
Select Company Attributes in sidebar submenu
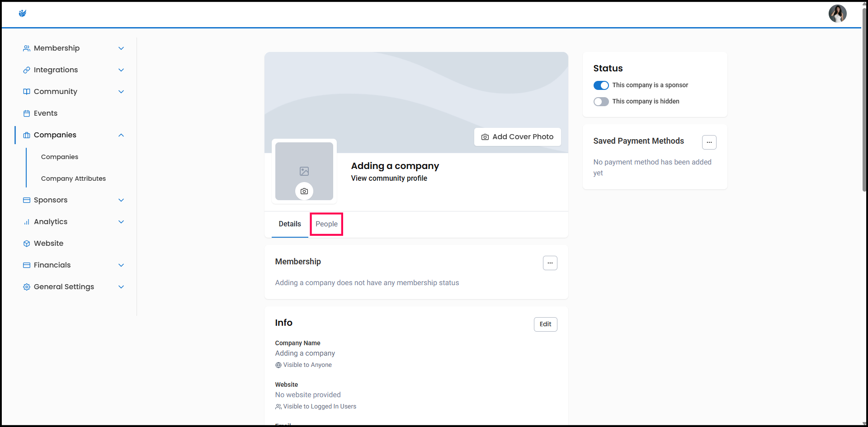point(73,178)
